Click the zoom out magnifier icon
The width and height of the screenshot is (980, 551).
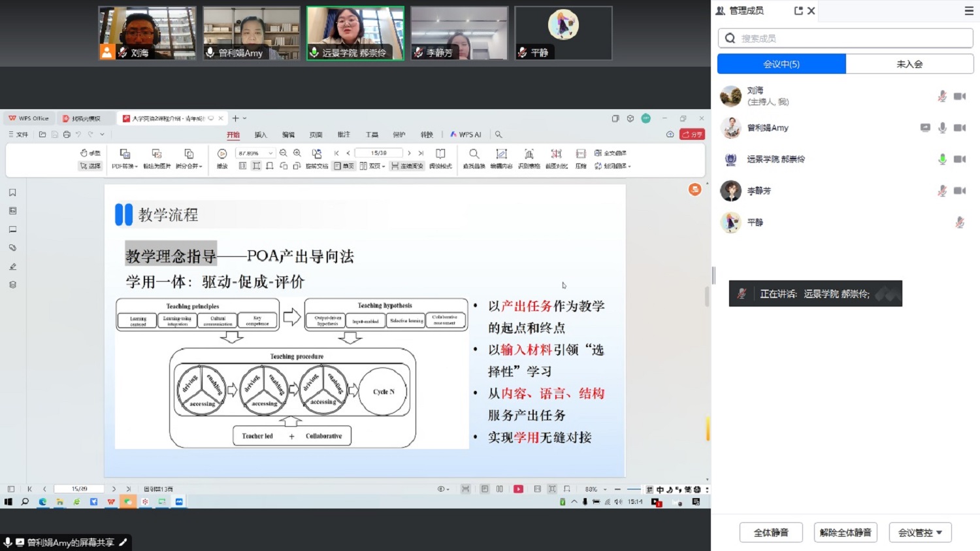[284, 153]
